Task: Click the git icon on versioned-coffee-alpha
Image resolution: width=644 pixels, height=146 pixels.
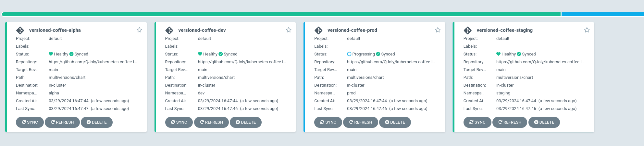Action: pos(20,30)
